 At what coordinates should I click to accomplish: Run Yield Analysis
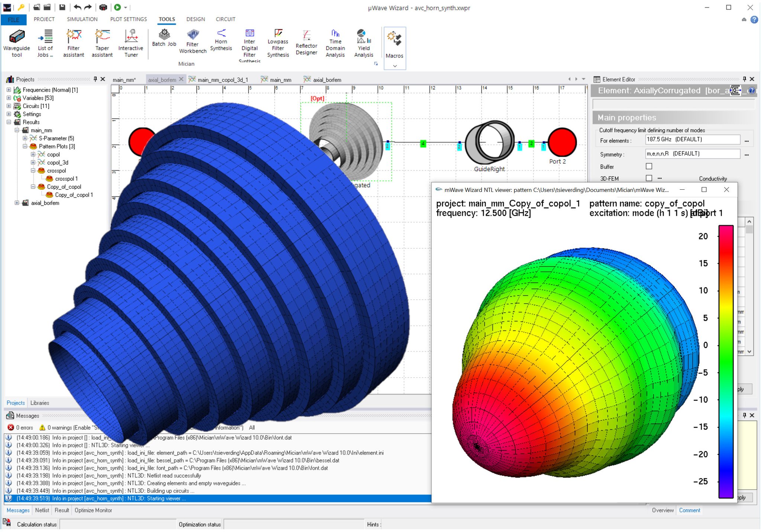click(x=363, y=43)
